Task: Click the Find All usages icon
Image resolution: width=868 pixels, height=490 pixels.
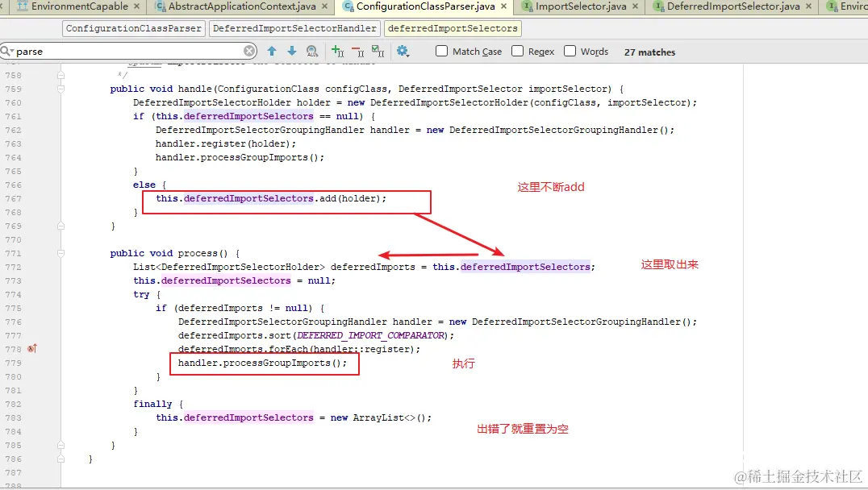Action: (312, 52)
